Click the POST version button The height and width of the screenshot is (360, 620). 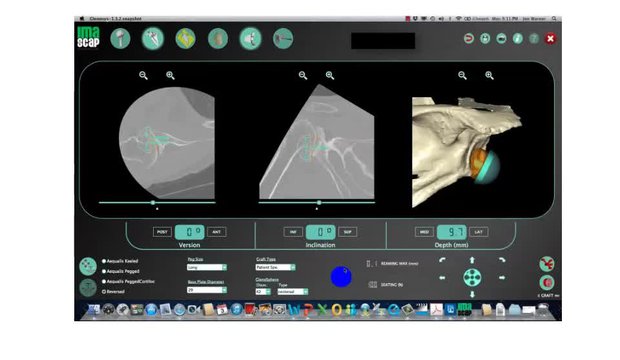click(x=162, y=232)
